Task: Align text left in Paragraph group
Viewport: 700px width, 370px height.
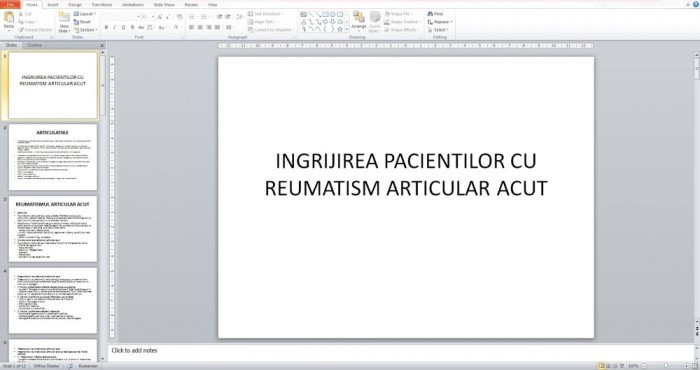Action: (192, 27)
